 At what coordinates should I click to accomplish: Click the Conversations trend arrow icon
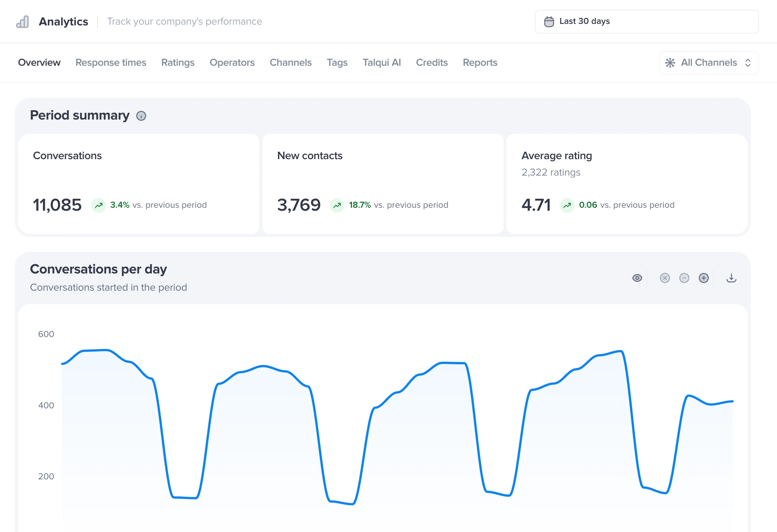coord(99,205)
